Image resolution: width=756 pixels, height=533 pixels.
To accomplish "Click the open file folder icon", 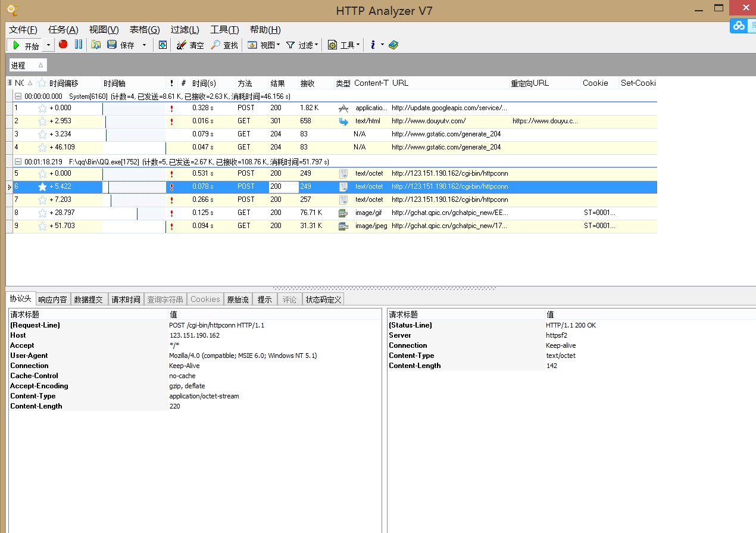I will [x=96, y=45].
